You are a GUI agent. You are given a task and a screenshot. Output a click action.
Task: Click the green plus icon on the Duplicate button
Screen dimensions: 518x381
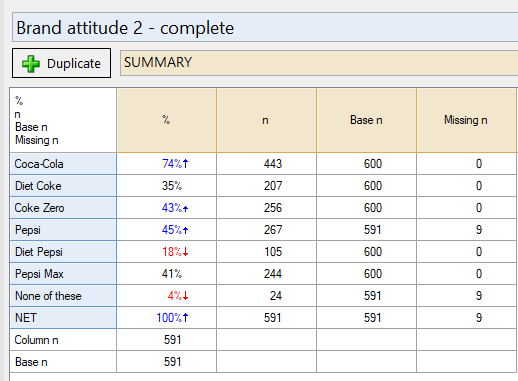pos(31,64)
